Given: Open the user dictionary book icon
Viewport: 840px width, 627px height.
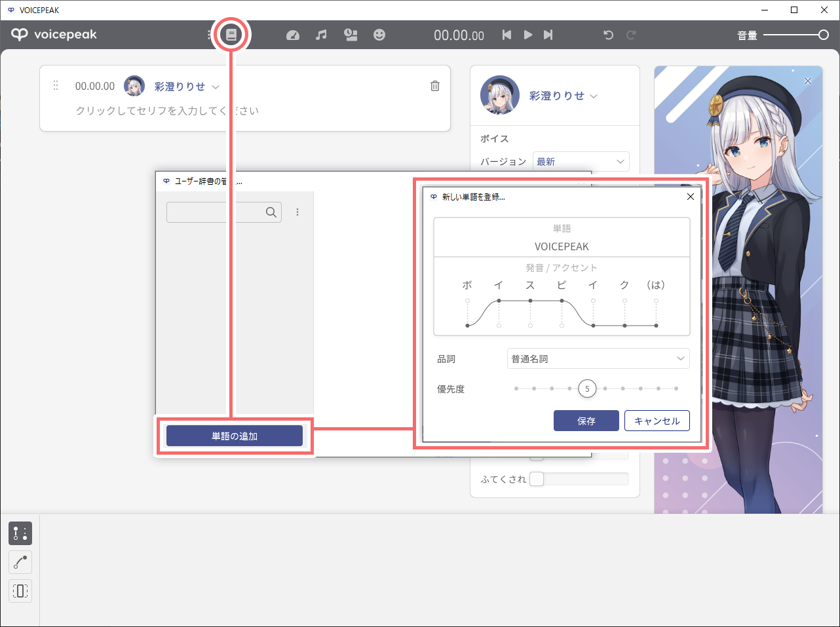Looking at the screenshot, I should coord(231,35).
